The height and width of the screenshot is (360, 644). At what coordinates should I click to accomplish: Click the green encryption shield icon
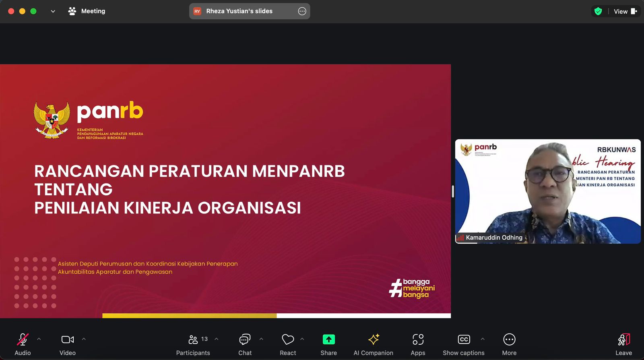click(x=598, y=11)
